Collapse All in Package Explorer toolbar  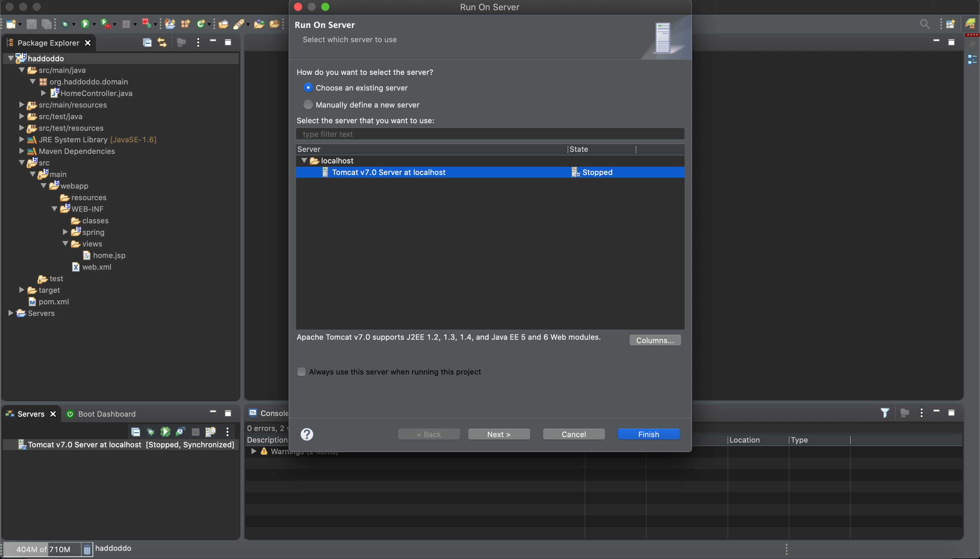(147, 43)
